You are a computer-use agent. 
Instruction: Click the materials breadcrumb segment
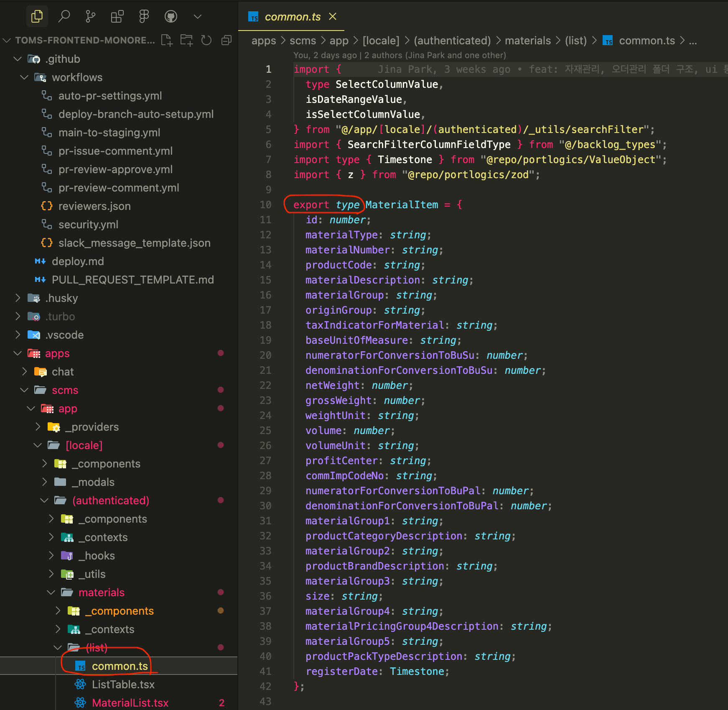tap(527, 41)
